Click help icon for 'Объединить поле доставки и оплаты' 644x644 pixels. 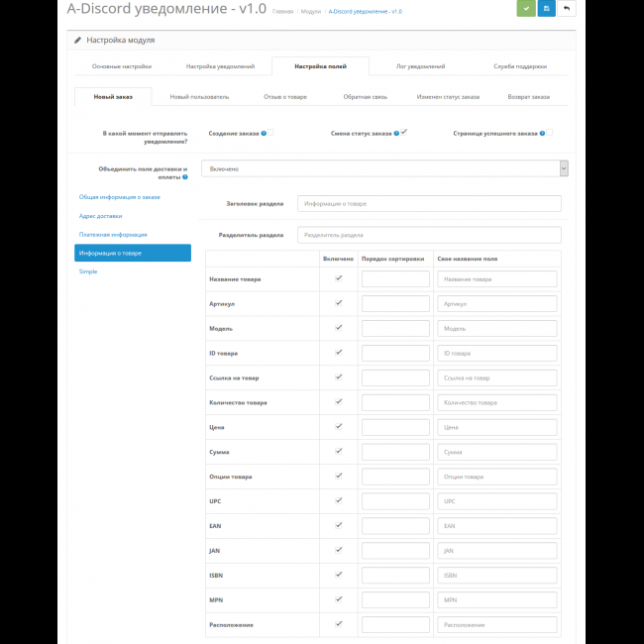tap(184, 177)
